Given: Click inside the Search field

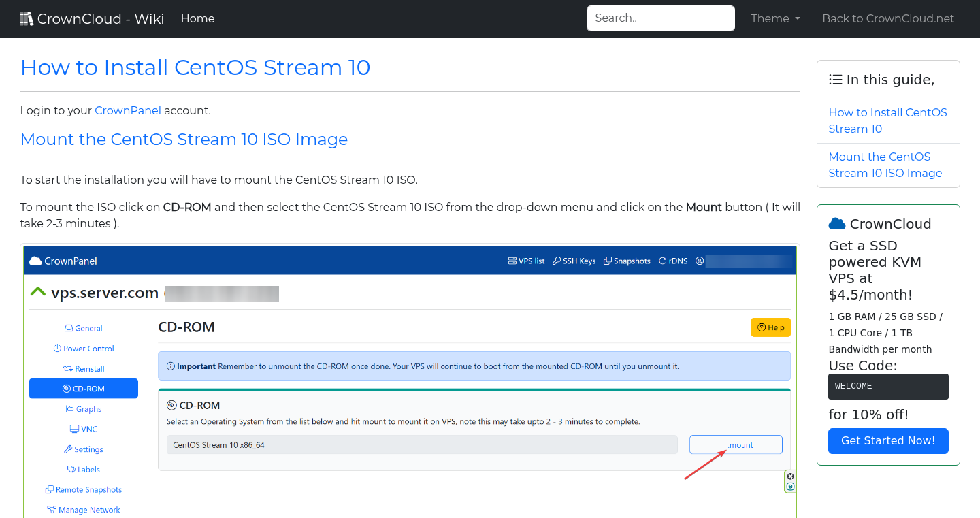Looking at the screenshot, I should pos(659,18).
